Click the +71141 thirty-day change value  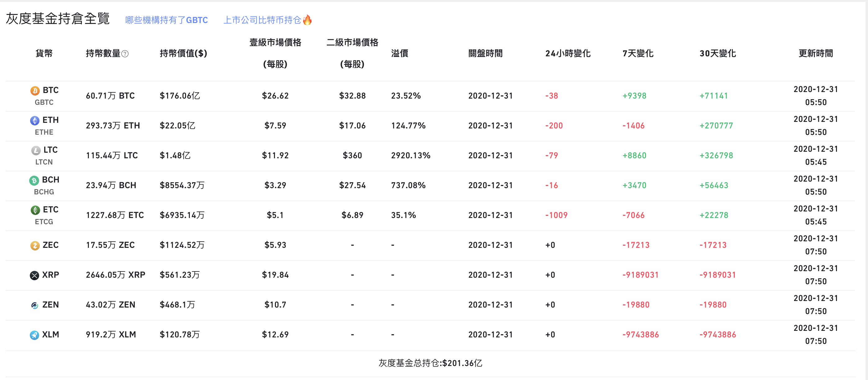pyautogui.click(x=714, y=96)
